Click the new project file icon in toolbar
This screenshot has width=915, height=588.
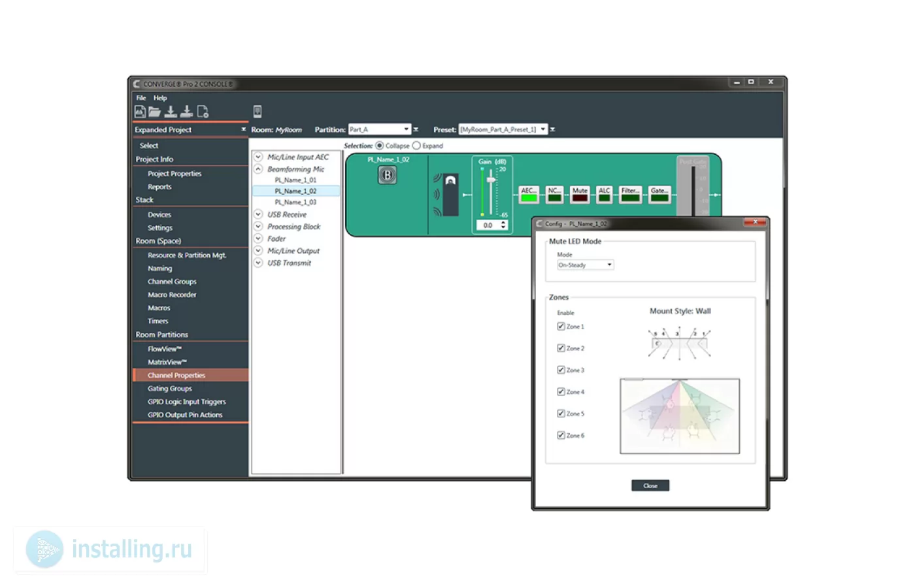pos(140,112)
